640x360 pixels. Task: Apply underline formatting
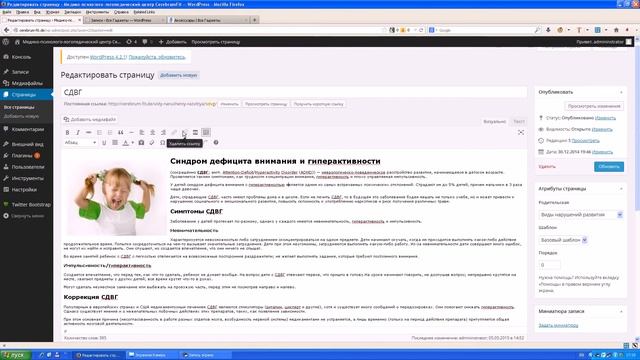(104, 142)
